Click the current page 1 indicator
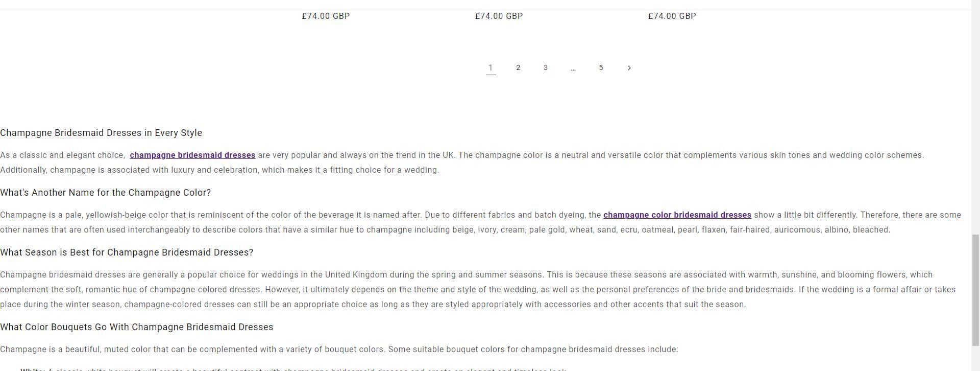Screen dimensions: 980x371 491,68
